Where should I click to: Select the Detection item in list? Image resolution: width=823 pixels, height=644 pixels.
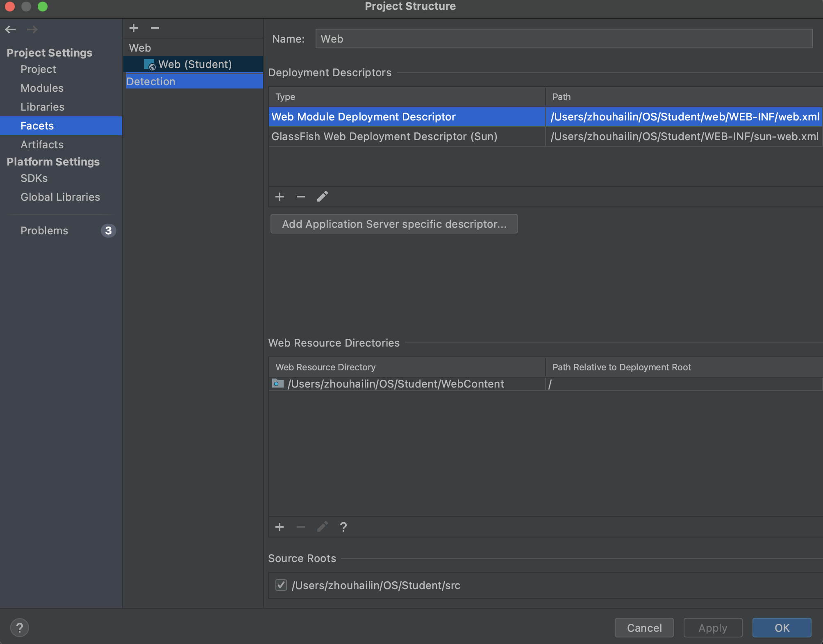[x=151, y=82]
